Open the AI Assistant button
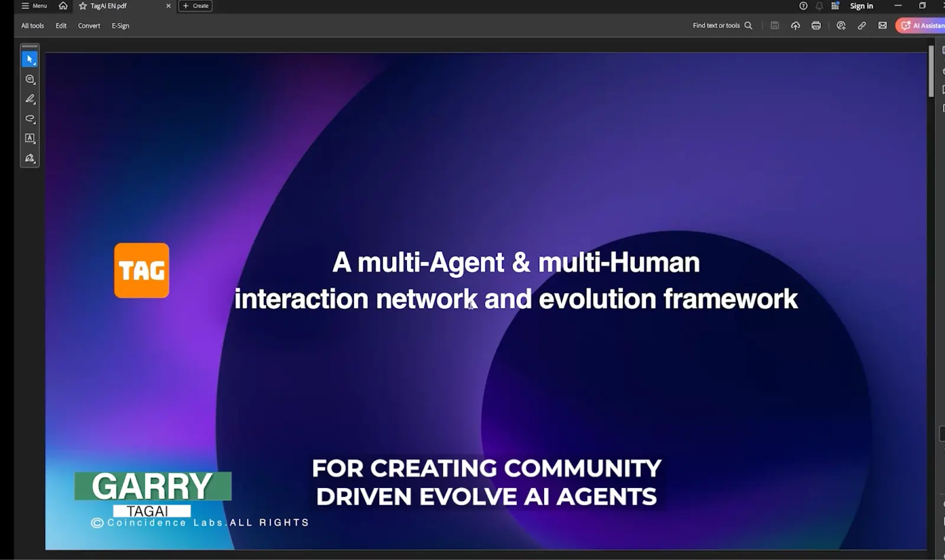The image size is (945, 560). click(x=921, y=25)
